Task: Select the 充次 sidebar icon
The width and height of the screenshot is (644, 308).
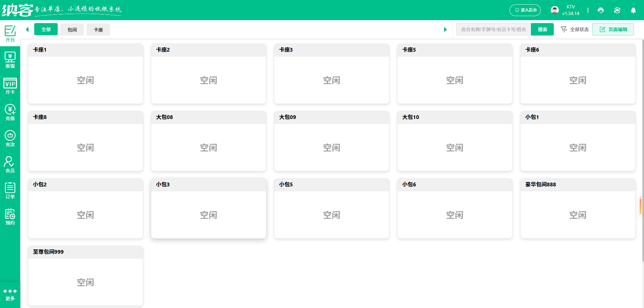Action: 10,138
